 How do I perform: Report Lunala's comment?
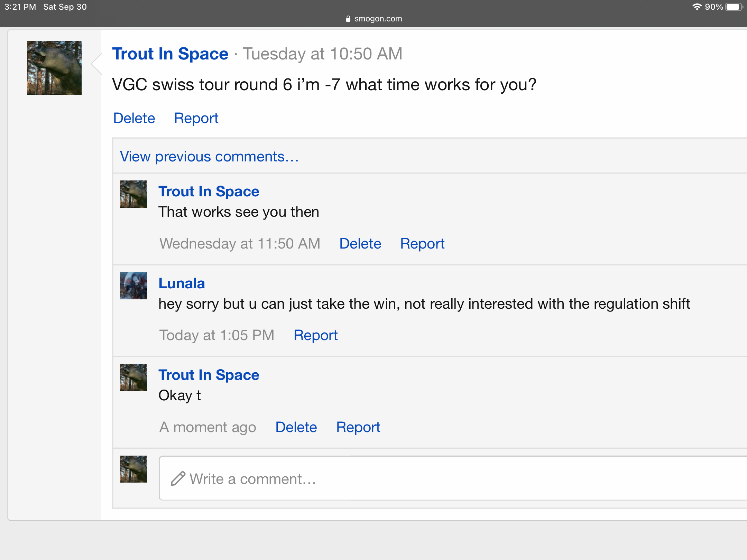click(315, 335)
